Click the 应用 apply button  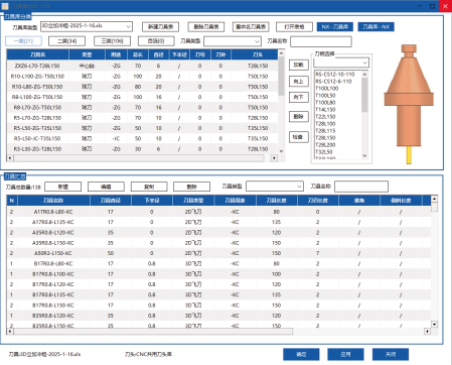346,354
